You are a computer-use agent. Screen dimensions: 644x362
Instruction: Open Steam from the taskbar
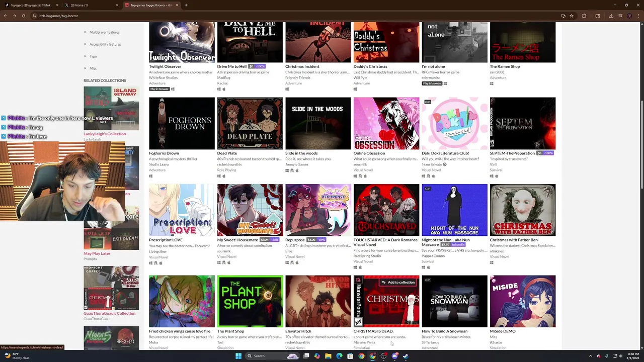406,356
